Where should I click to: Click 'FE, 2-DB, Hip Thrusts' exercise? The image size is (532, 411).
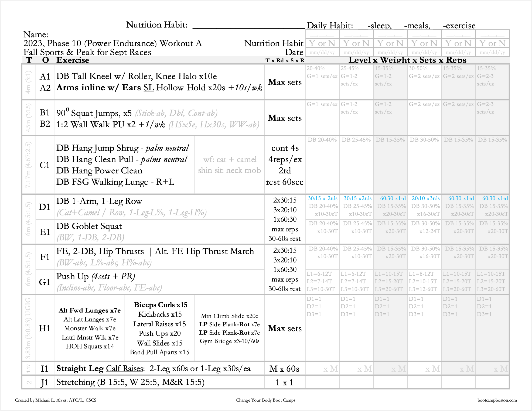click(x=100, y=251)
